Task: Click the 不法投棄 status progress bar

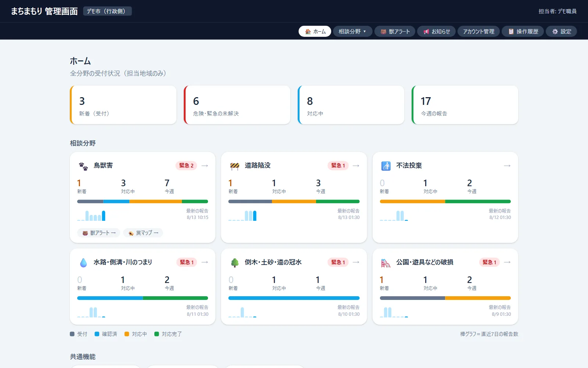Action: (445, 201)
